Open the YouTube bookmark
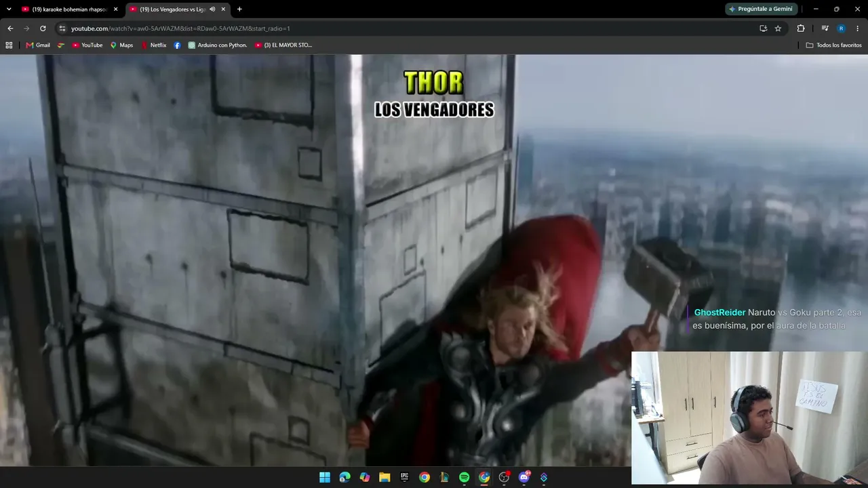The width and height of the screenshot is (868, 488). (87, 45)
